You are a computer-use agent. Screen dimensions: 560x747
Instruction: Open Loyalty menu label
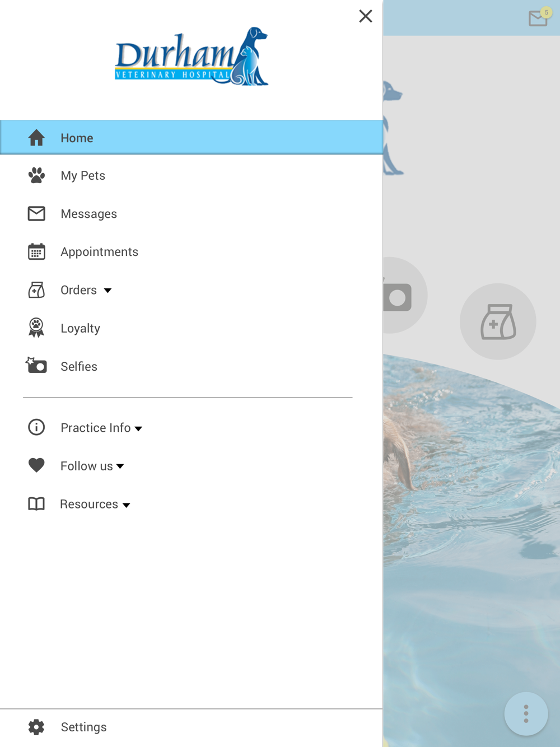pos(80,329)
